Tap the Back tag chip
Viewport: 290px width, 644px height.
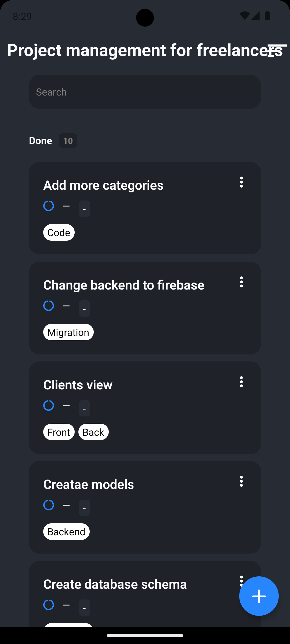click(93, 432)
